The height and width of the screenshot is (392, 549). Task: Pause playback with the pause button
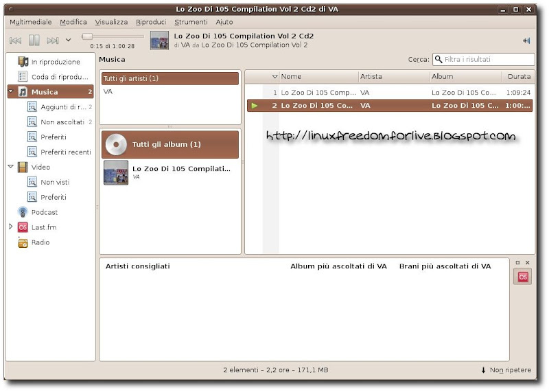34,41
